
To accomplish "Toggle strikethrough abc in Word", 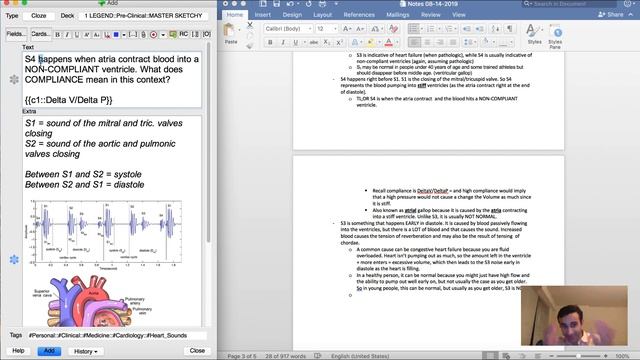I will click(x=313, y=42).
